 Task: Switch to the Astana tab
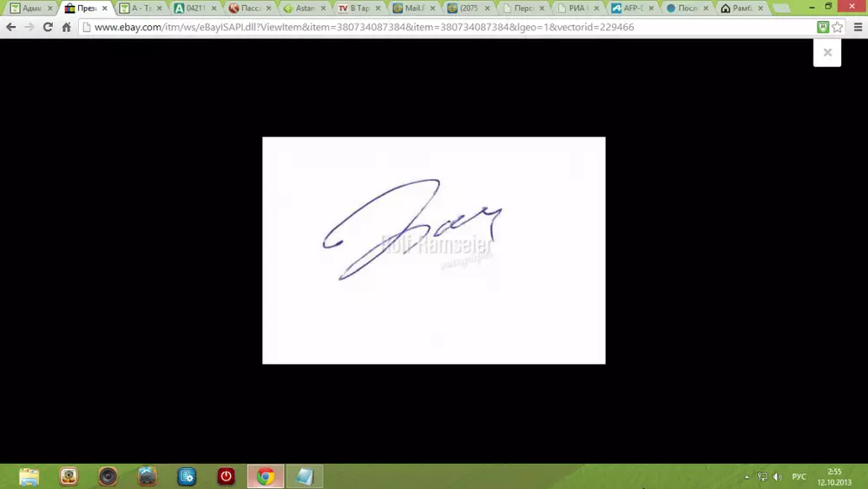302,8
